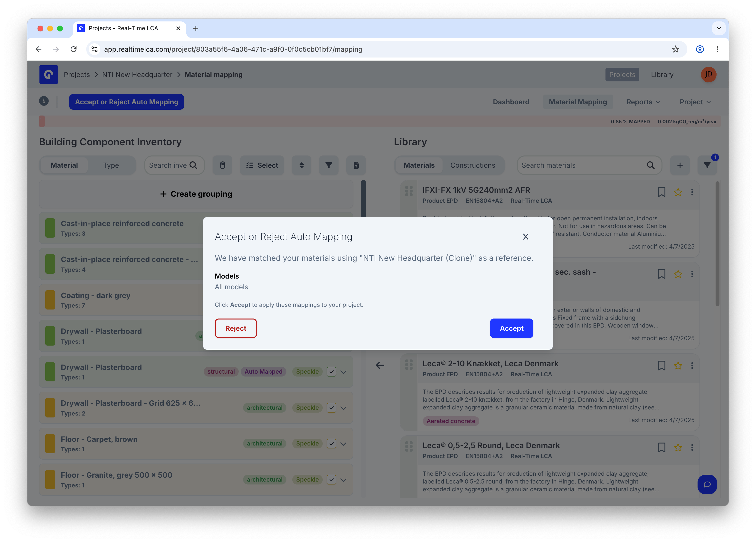The width and height of the screenshot is (756, 542).
Task: Open the JD user avatar menu
Action: click(x=708, y=74)
